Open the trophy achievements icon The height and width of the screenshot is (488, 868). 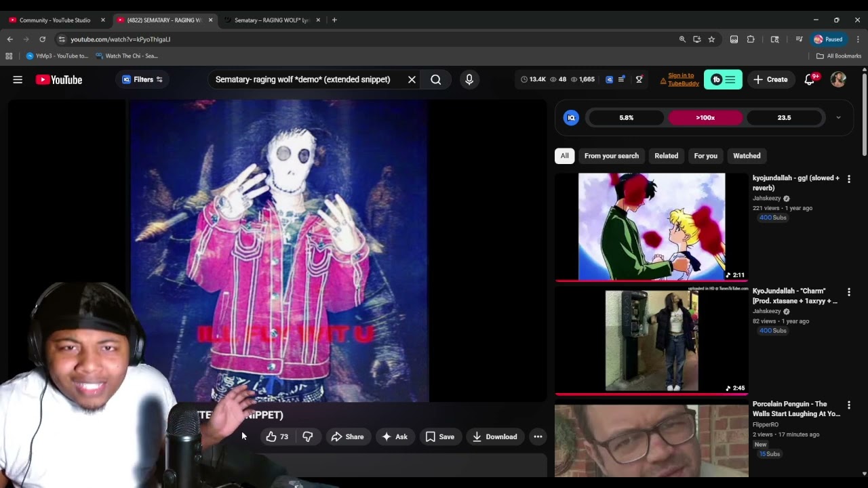[639, 79]
